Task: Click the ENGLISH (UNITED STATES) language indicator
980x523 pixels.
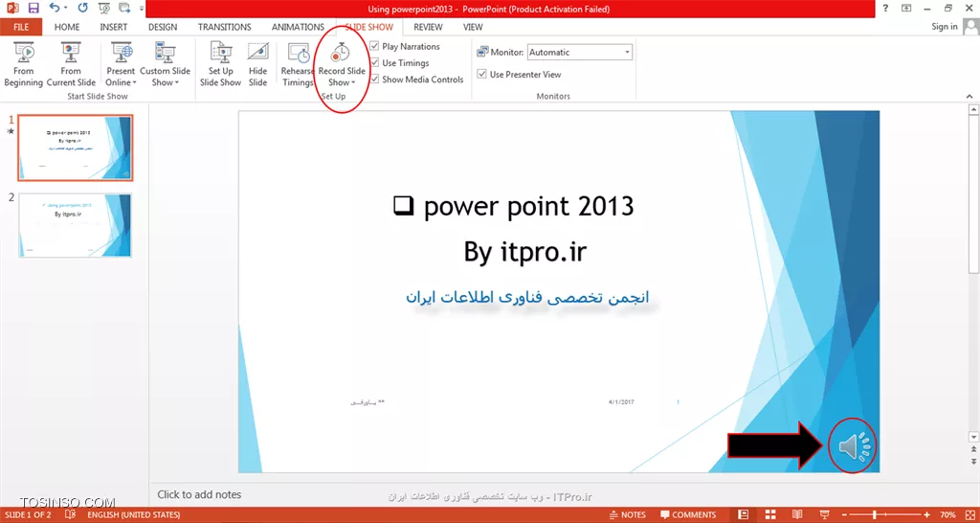Action: [x=134, y=515]
